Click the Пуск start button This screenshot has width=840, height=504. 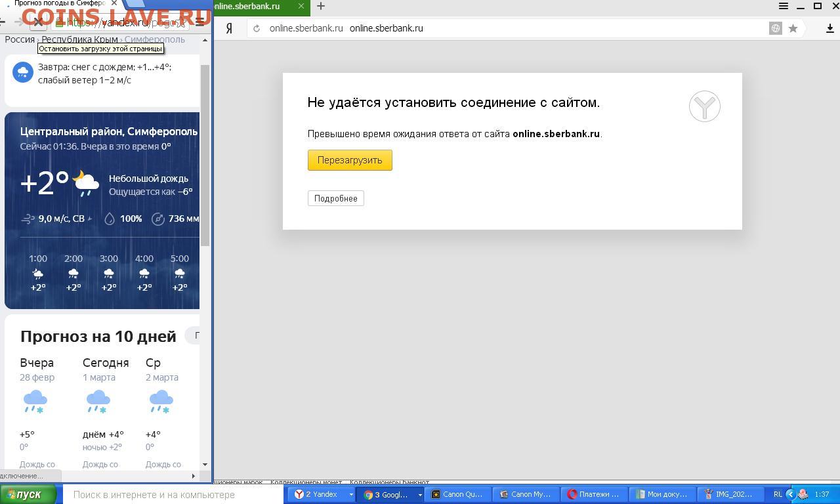tap(28, 495)
